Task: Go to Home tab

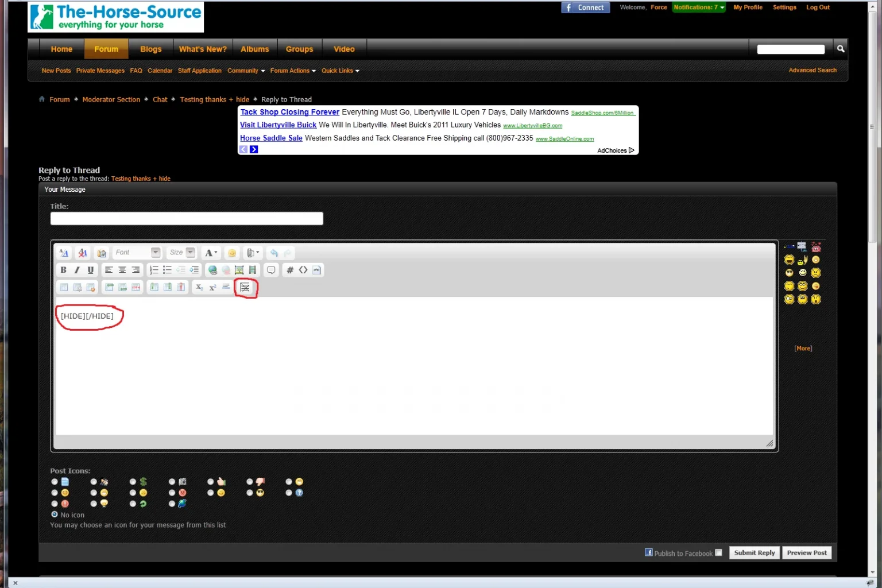Action: tap(61, 49)
